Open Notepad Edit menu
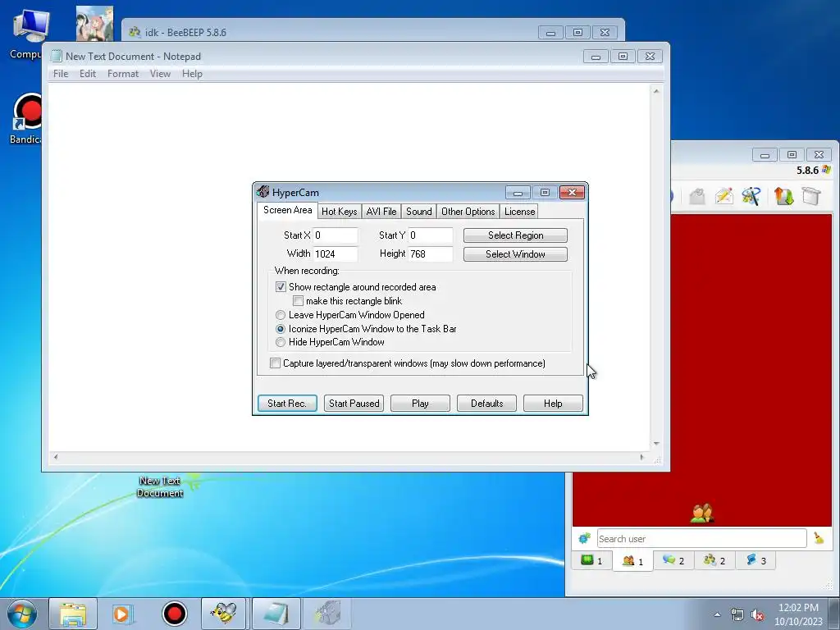This screenshot has width=840, height=630. [x=87, y=74]
